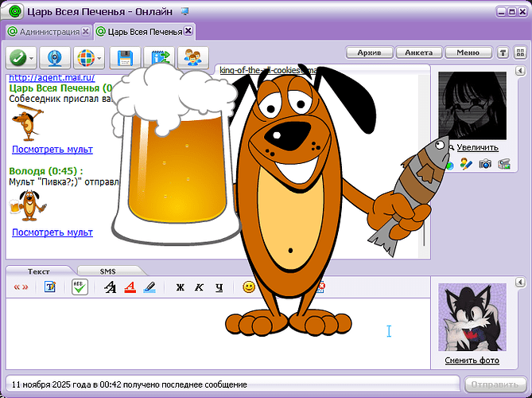Click the add contacts to conference icon
This screenshot has height=398, width=532.
(x=192, y=58)
